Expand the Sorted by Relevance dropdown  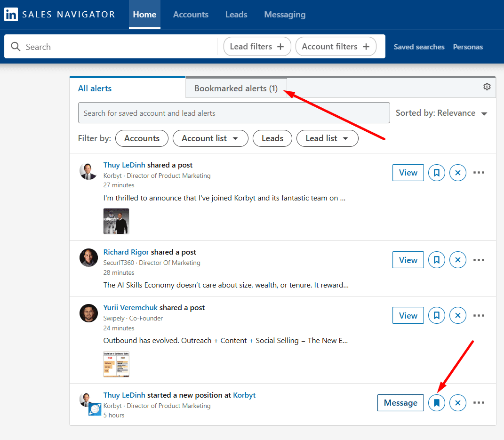[x=441, y=113]
